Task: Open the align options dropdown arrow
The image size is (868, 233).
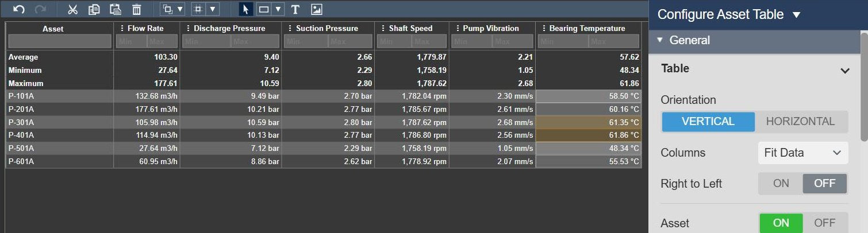Action: click(213, 9)
